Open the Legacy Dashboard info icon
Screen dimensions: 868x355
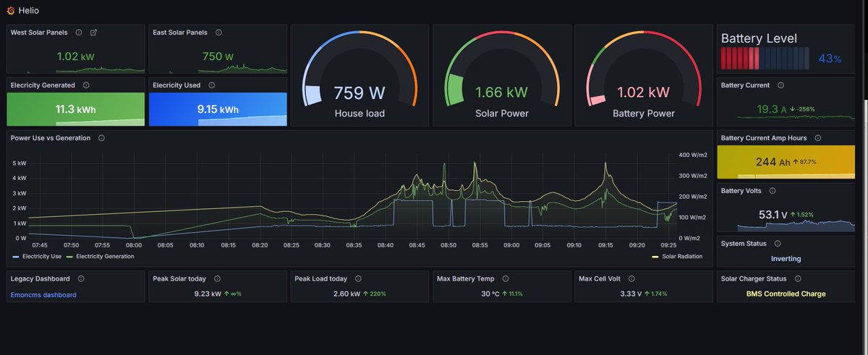click(x=81, y=278)
